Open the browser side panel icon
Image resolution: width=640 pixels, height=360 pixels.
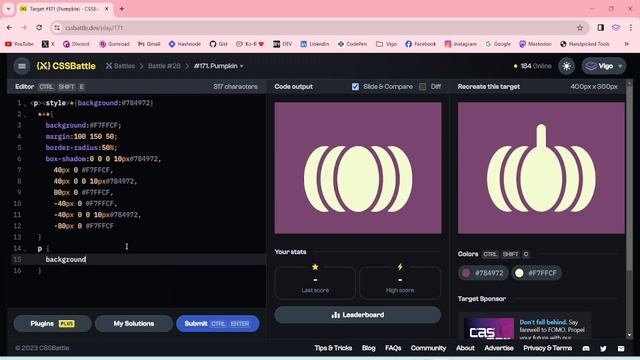[x=600, y=28]
